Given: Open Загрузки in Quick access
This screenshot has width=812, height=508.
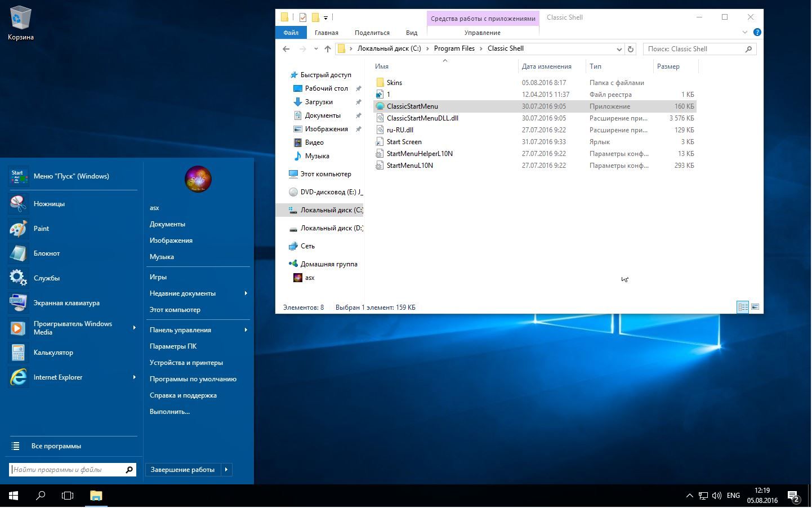Looking at the screenshot, I should 319,102.
